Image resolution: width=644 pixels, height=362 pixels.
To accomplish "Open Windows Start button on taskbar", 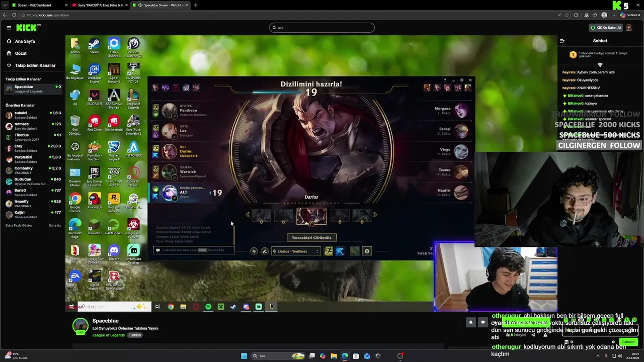I will (x=244, y=356).
